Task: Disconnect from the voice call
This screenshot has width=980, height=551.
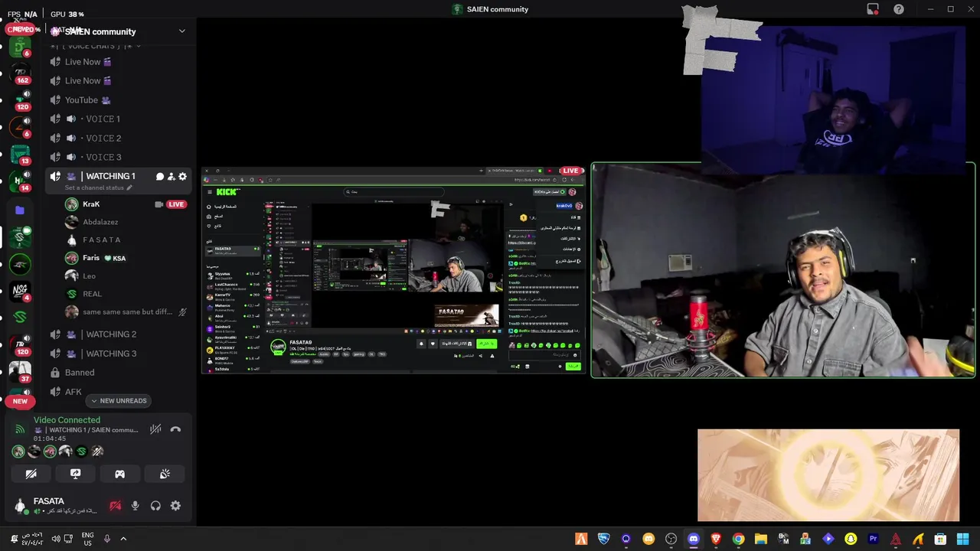Action: coord(175,429)
